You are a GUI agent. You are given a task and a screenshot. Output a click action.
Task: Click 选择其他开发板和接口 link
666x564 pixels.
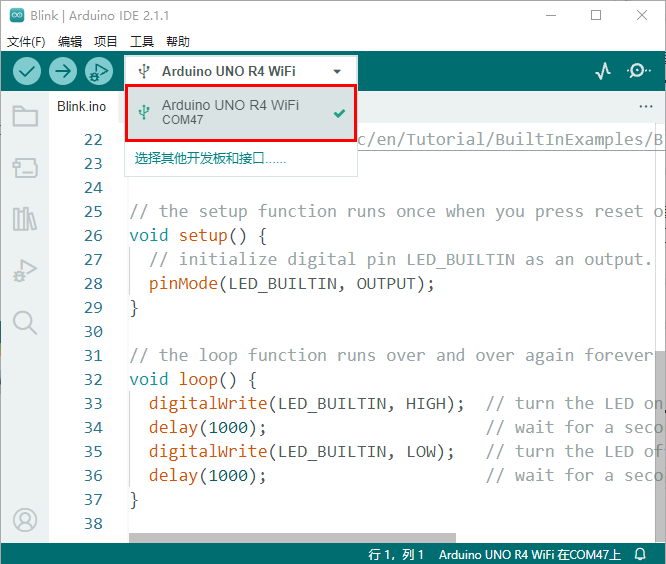(x=210, y=158)
